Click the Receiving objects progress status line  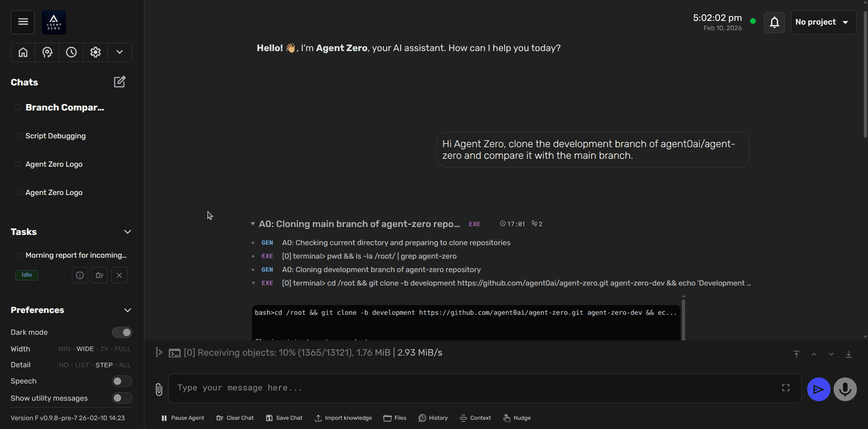coord(313,353)
